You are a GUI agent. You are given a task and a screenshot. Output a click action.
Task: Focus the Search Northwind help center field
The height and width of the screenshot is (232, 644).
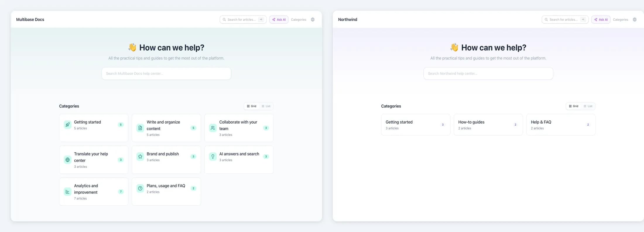coord(488,74)
